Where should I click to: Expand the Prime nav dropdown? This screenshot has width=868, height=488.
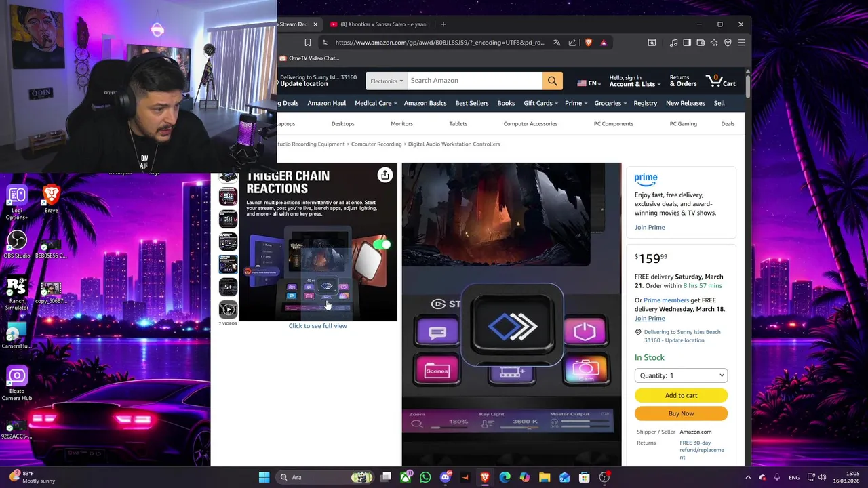click(x=576, y=103)
